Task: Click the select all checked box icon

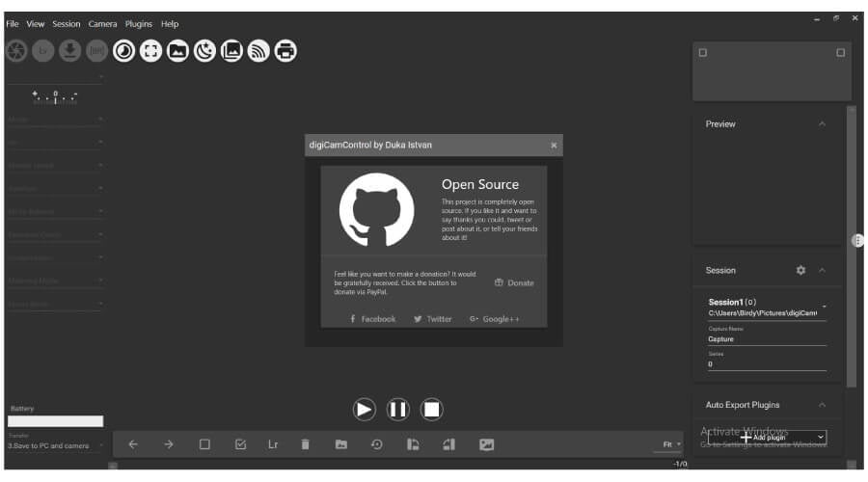Action: (240, 444)
